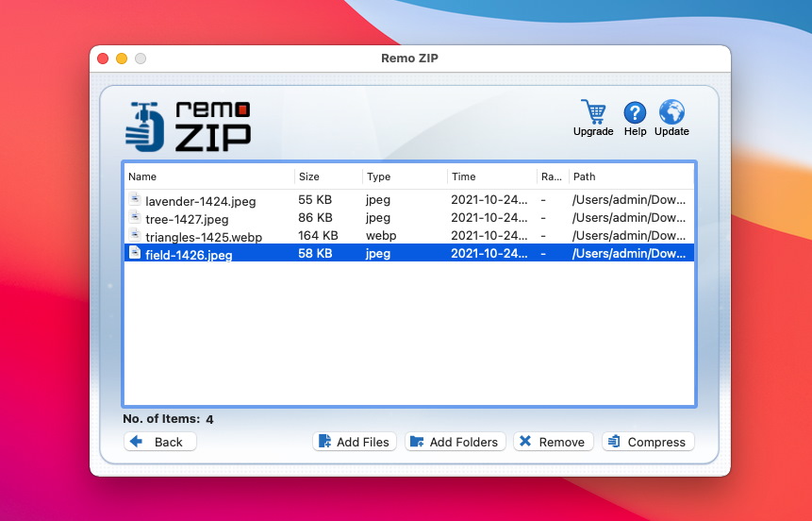Image resolution: width=812 pixels, height=521 pixels.
Task: Open the Upgrade shopping cart icon
Action: coord(593,111)
